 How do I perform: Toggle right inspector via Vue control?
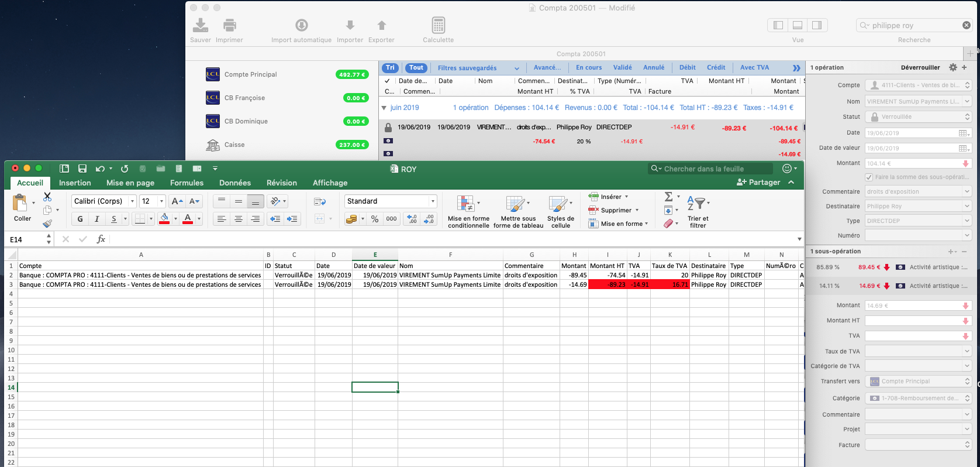817,25
